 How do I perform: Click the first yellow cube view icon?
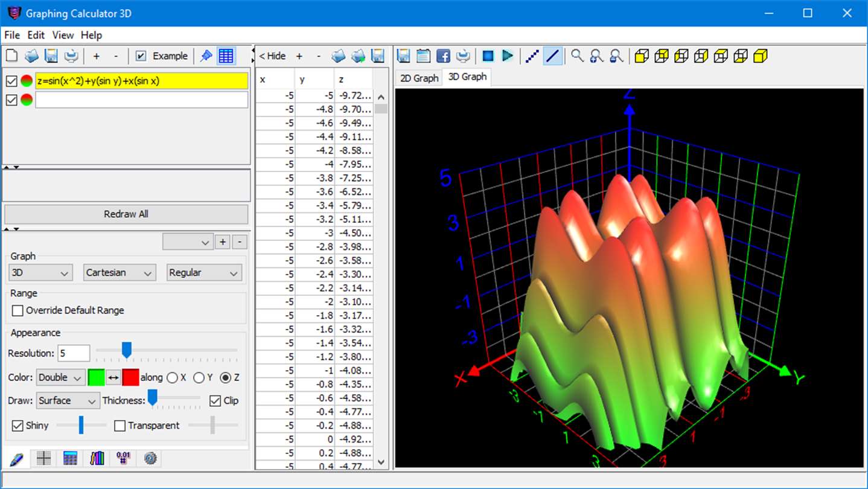point(642,56)
